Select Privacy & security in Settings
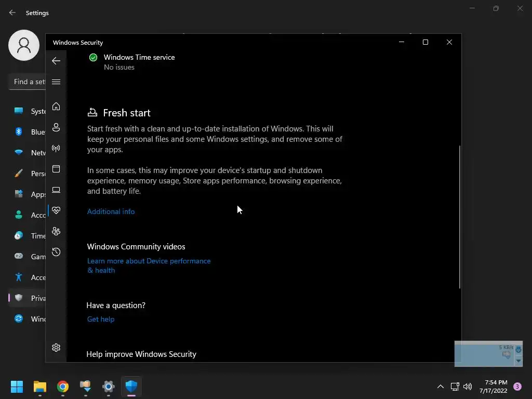Screen dimensions: 532x399 (x=27, y=298)
